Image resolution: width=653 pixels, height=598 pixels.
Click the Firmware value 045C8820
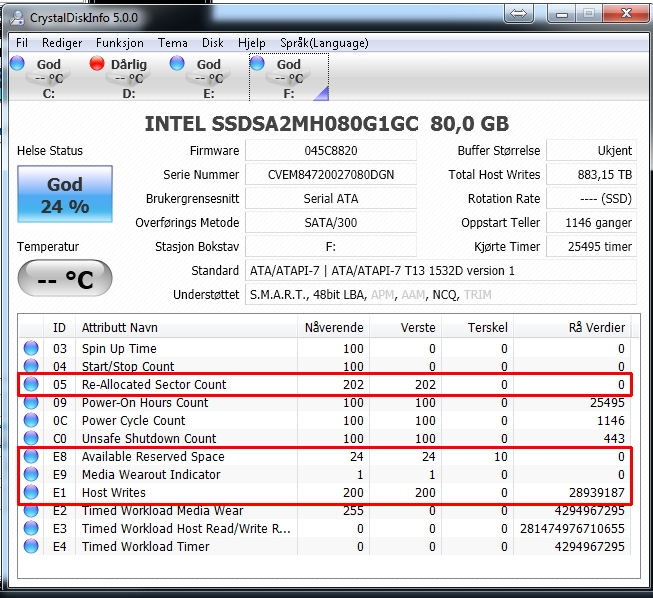[x=331, y=150]
